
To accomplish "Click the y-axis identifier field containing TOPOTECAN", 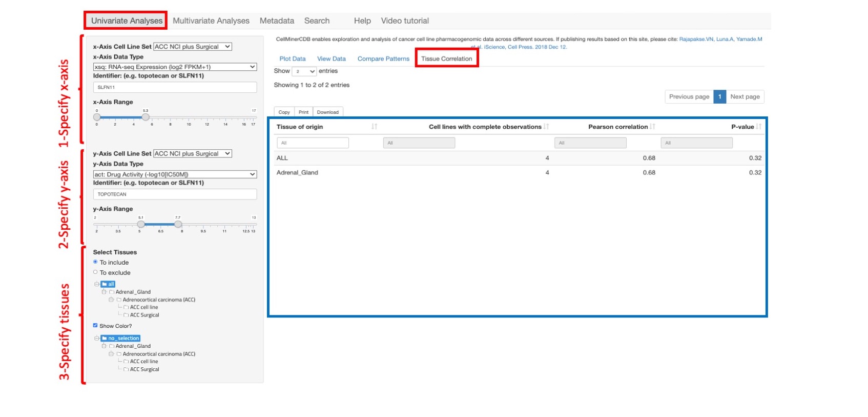I will point(175,194).
